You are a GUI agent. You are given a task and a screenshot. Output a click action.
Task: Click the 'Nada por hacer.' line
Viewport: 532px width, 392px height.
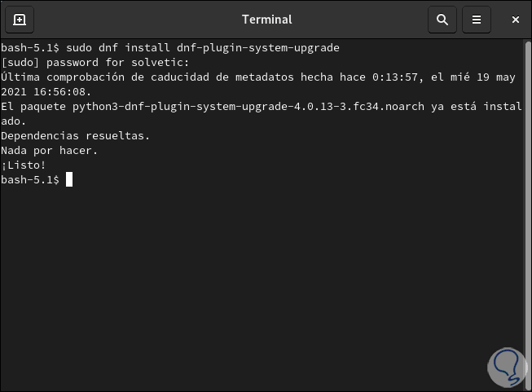pos(49,150)
